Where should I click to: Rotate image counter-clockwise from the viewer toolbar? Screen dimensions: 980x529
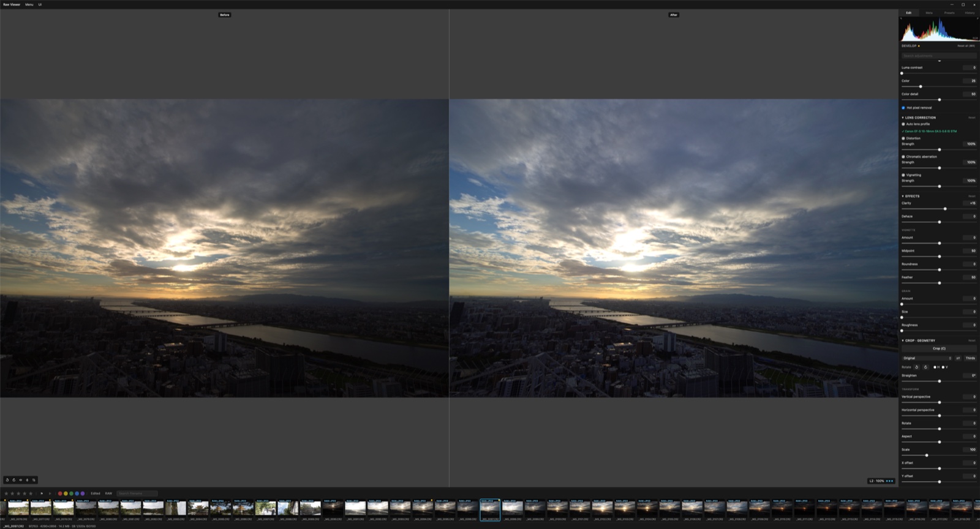click(7, 480)
